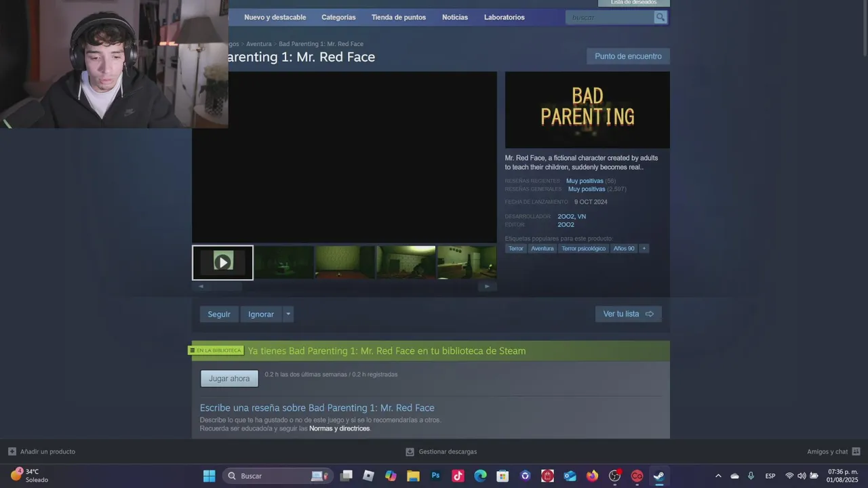
Task: Open Microsoft Store from taskbar
Action: click(502, 476)
